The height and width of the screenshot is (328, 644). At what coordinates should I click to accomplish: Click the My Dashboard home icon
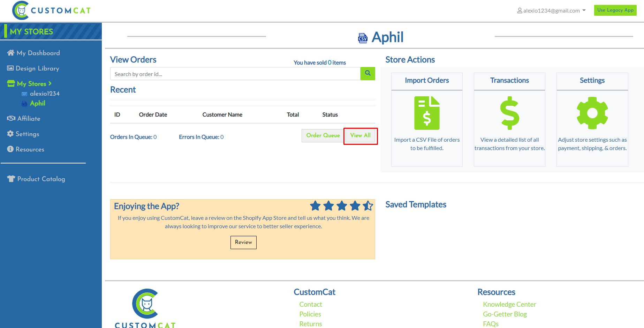click(x=11, y=53)
